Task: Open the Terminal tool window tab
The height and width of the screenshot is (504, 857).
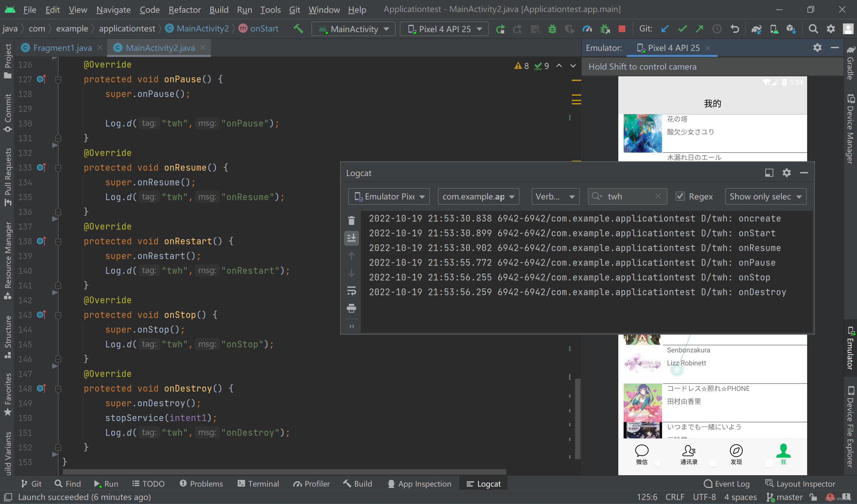Action: click(x=258, y=483)
